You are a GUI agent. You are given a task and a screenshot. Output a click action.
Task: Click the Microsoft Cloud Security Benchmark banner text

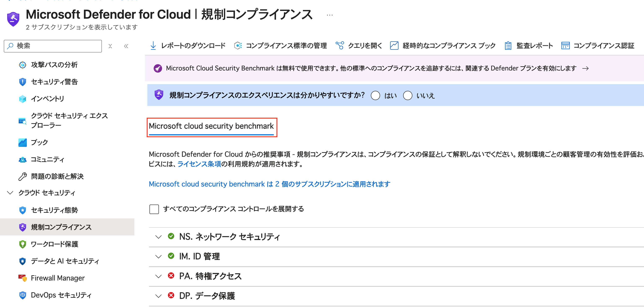tap(371, 68)
